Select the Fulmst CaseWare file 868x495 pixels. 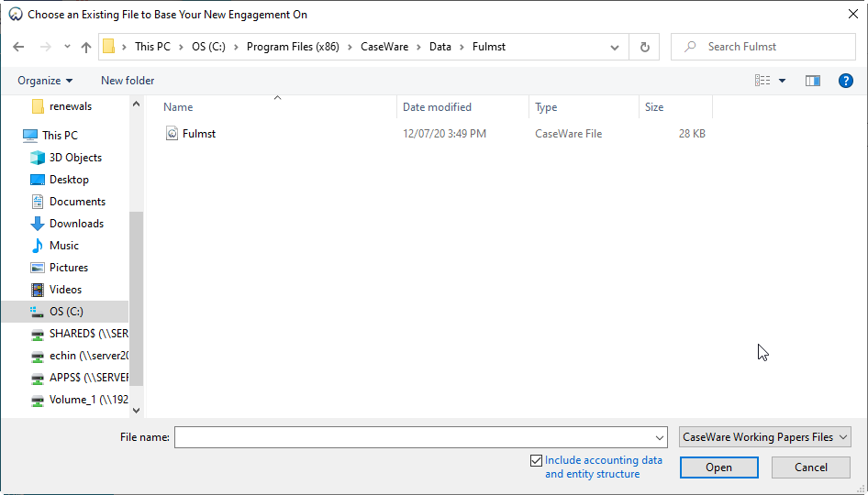(x=199, y=134)
